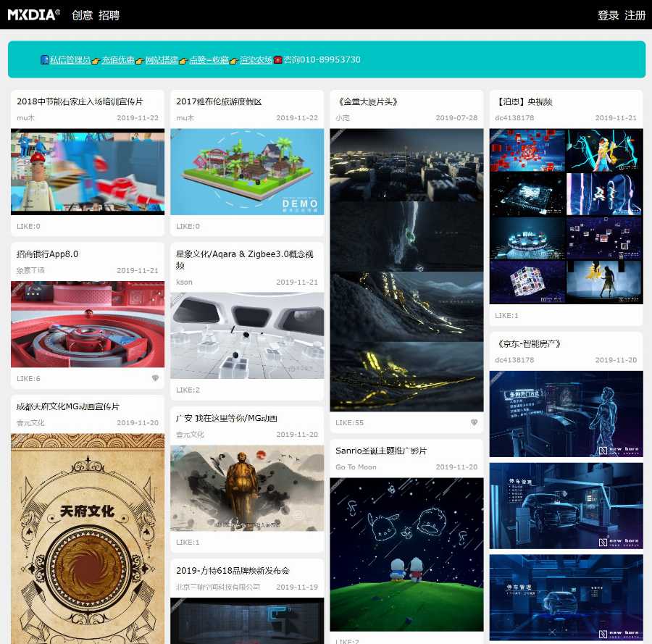
Task: Click the 2019-11-19 date on the 方特618 card
Action: tap(297, 587)
